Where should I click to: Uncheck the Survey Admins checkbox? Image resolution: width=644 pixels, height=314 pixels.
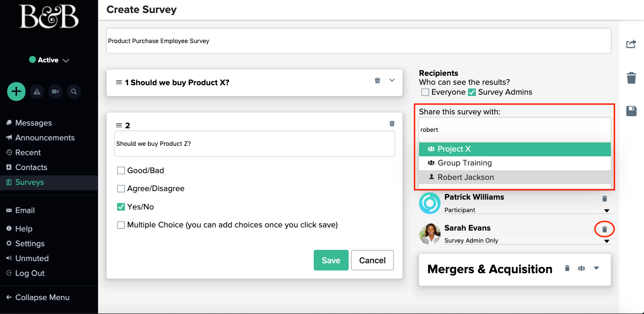[472, 92]
